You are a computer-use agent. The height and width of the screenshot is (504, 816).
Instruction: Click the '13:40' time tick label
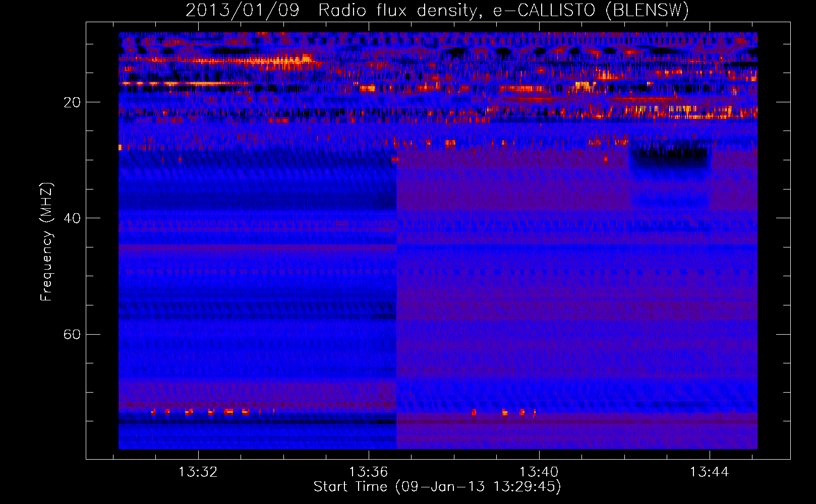pyautogui.click(x=539, y=472)
